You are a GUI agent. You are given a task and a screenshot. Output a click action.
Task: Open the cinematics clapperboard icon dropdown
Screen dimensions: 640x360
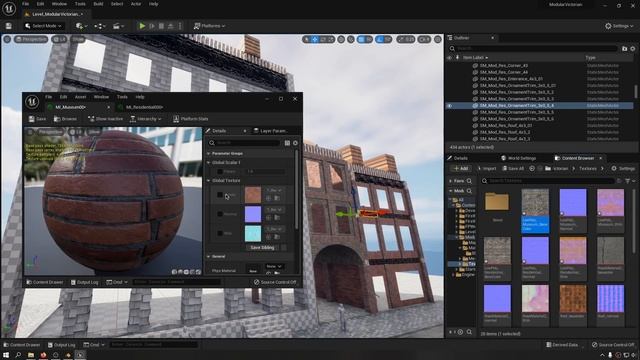coord(118,26)
